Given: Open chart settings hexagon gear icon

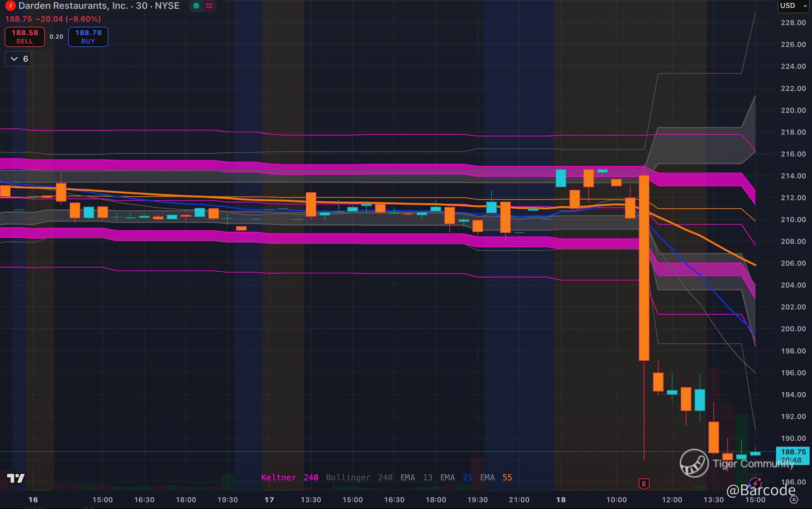Looking at the screenshot, I should click(x=794, y=500).
